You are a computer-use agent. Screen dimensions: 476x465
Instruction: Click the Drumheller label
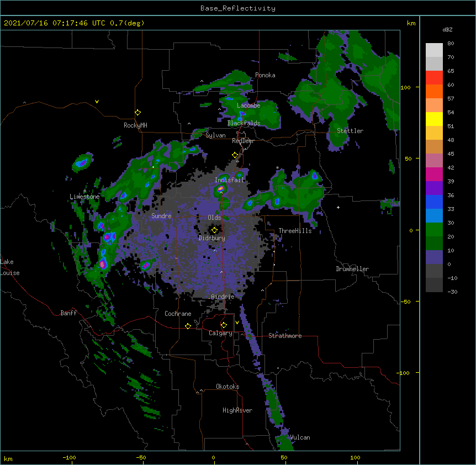352,269
